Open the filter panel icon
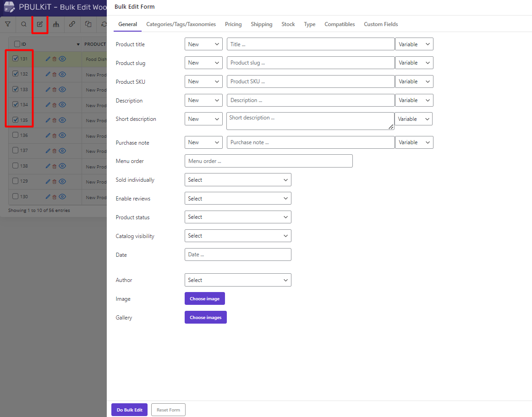 pos(8,24)
